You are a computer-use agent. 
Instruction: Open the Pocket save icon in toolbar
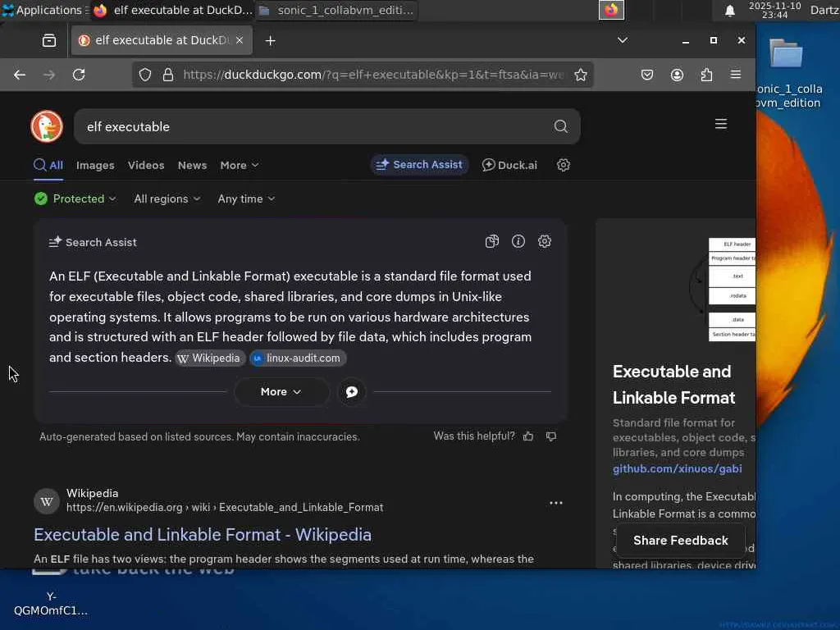click(x=647, y=75)
